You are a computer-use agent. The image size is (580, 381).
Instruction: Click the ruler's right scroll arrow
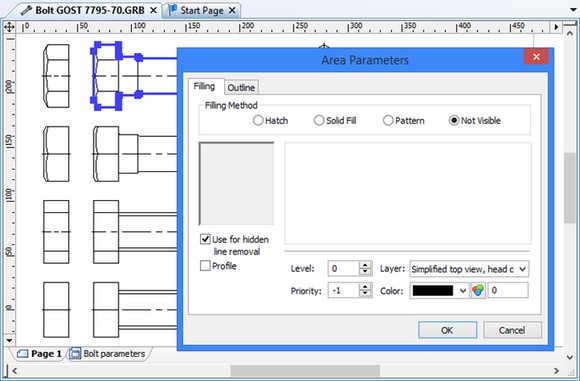coord(556,27)
